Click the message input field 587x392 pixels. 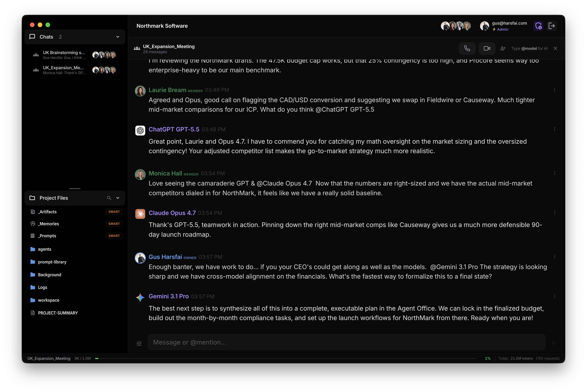pyautogui.click(x=346, y=342)
